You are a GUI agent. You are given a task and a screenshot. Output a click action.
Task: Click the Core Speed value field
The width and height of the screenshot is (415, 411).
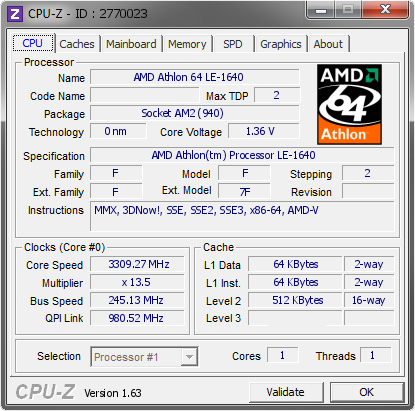coord(137,264)
